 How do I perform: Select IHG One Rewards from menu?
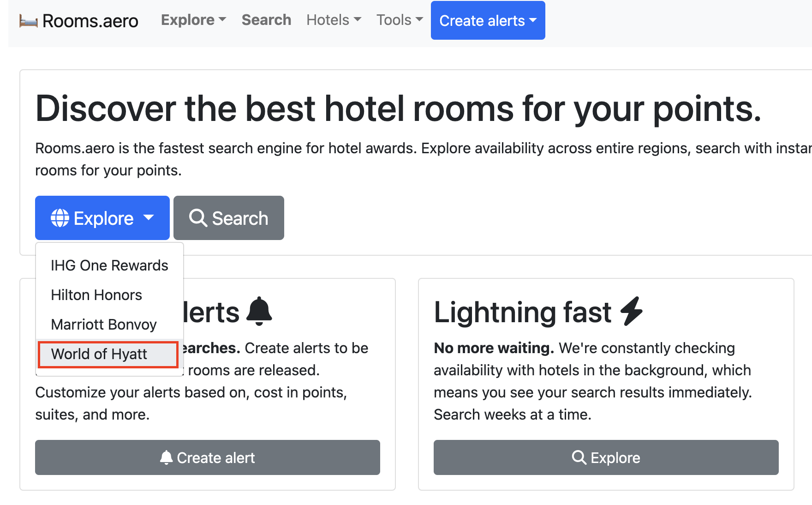tap(109, 265)
